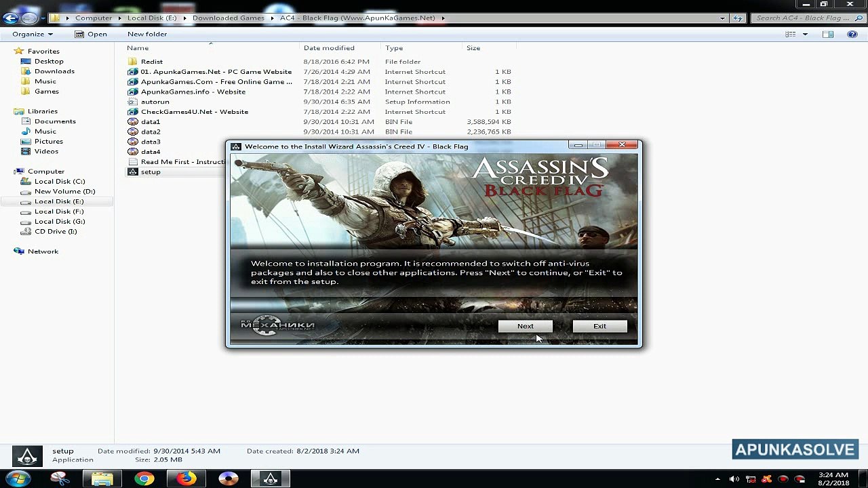
Task: Click Exit in the install wizard
Action: pyautogui.click(x=599, y=326)
